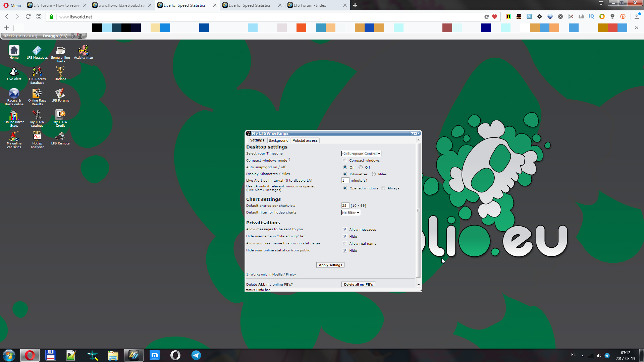
Task: Enable the Compact windows checkbox
Action: (345, 160)
